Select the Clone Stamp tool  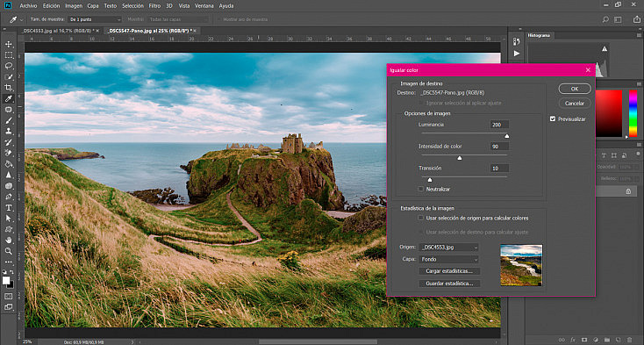coord(8,132)
